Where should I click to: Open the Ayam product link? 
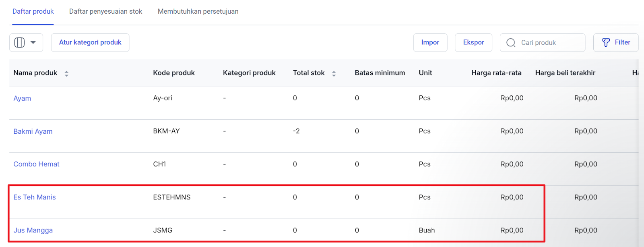[x=22, y=98]
